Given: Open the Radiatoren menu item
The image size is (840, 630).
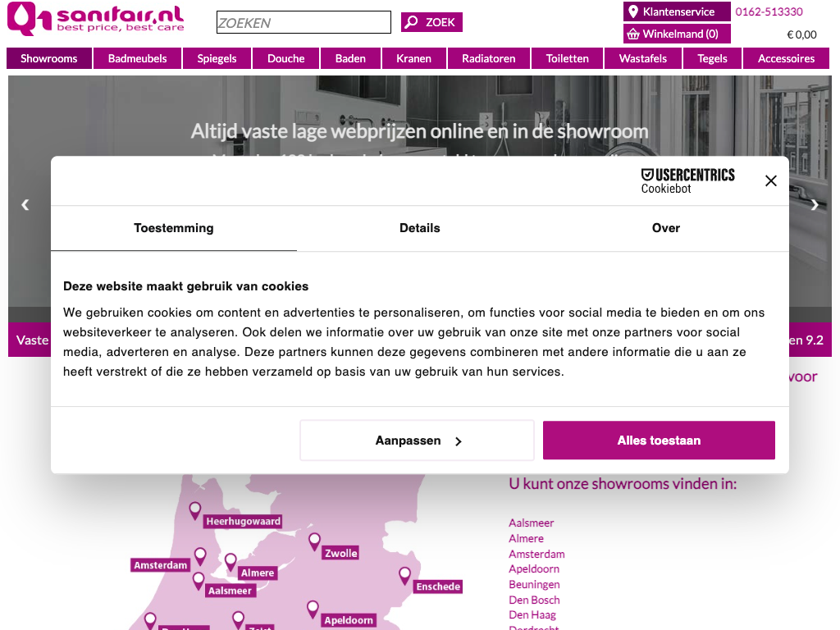Looking at the screenshot, I should [488, 58].
